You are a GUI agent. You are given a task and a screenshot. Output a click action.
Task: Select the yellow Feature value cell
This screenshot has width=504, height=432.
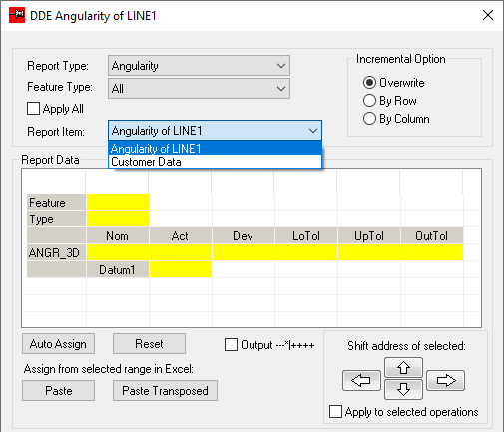click(x=118, y=202)
